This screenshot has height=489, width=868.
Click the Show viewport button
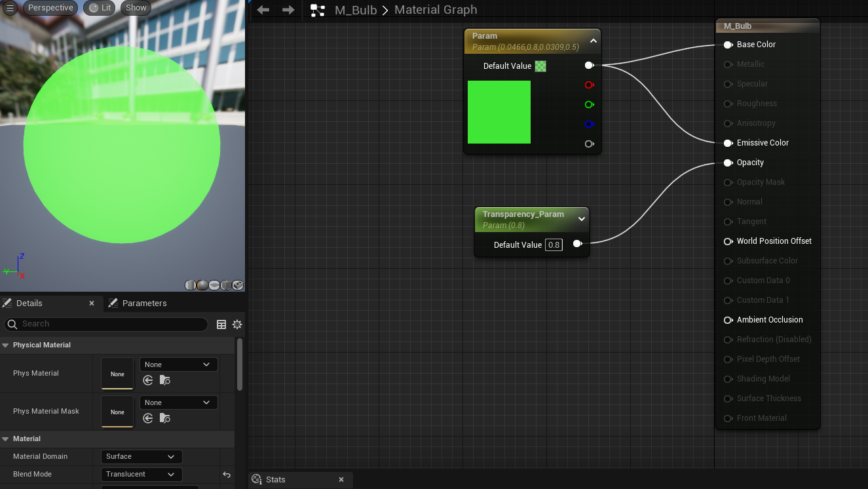(136, 8)
